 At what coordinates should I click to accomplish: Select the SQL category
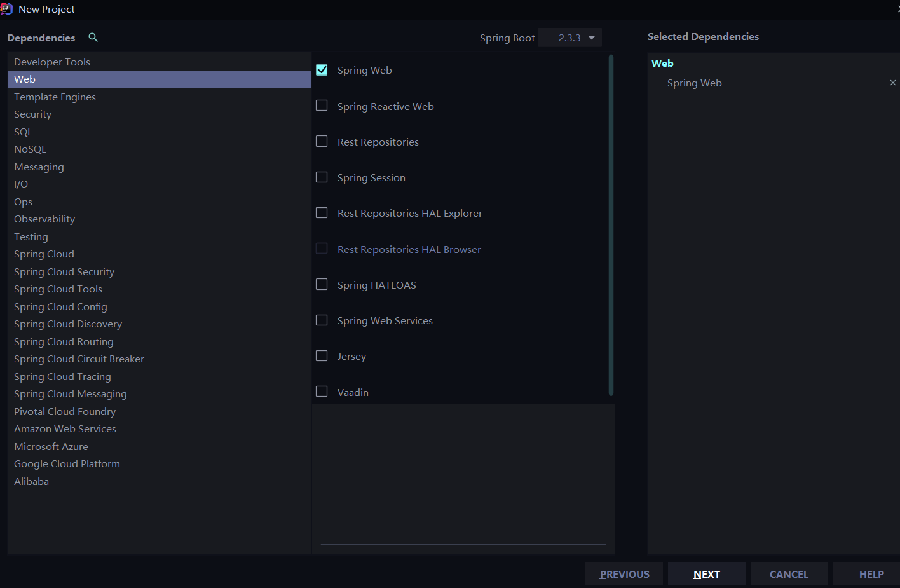[159, 132]
